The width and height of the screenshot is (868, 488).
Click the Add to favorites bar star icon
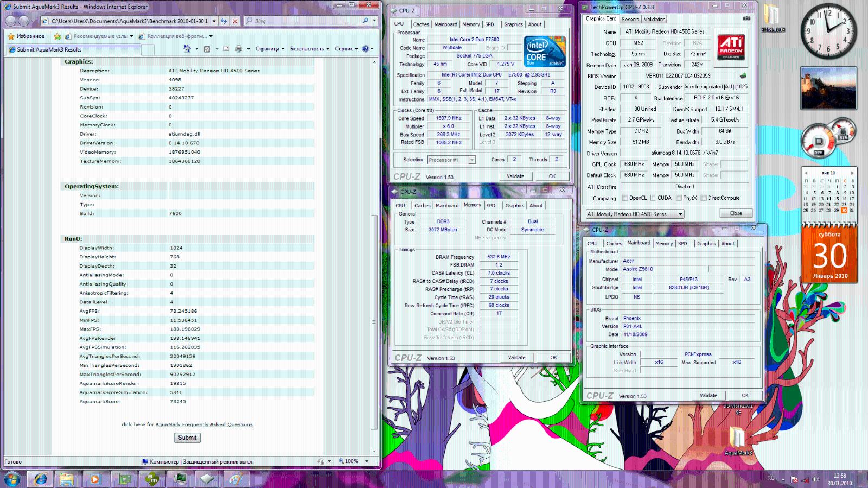pyautogui.click(x=58, y=36)
